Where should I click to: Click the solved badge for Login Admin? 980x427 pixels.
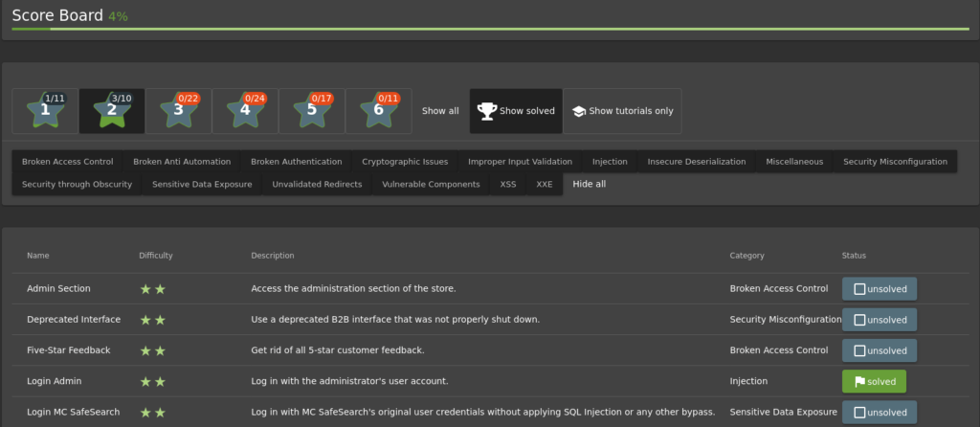(x=874, y=381)
